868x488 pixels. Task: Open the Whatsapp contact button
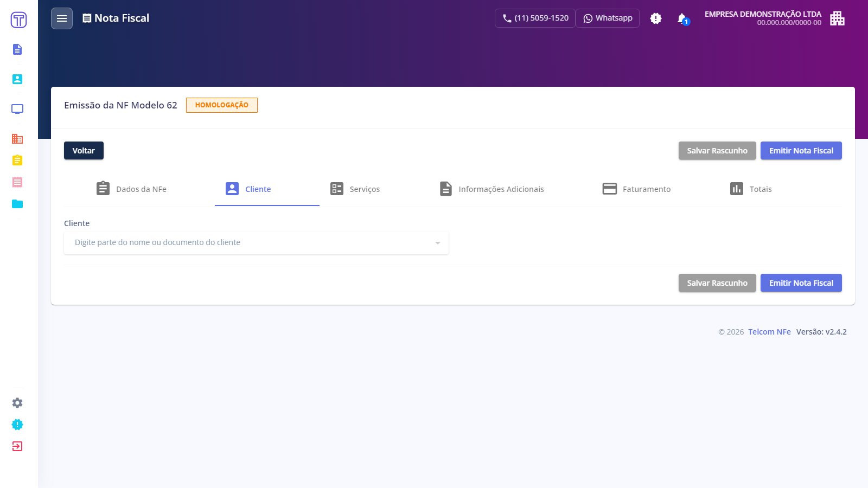coord(608,18)
